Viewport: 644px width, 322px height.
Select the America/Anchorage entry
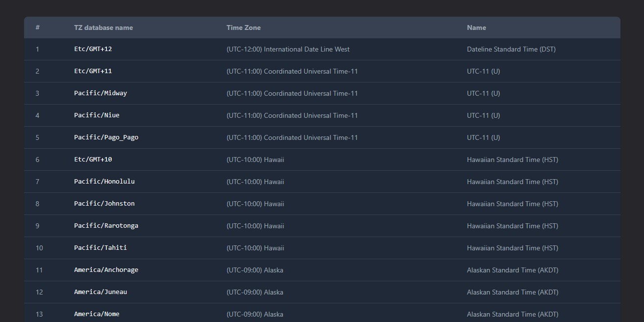point(106,270)
